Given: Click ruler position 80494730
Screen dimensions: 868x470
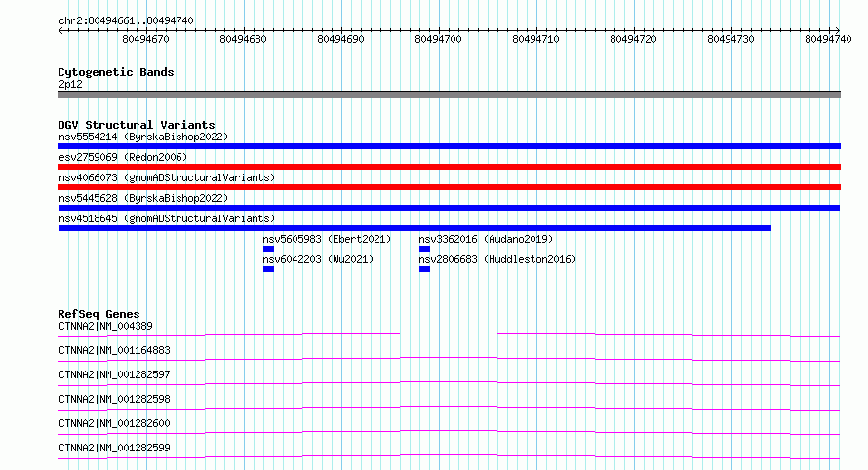Looking at the screenshot, I should pyautogui.click(x=730, y=39).
